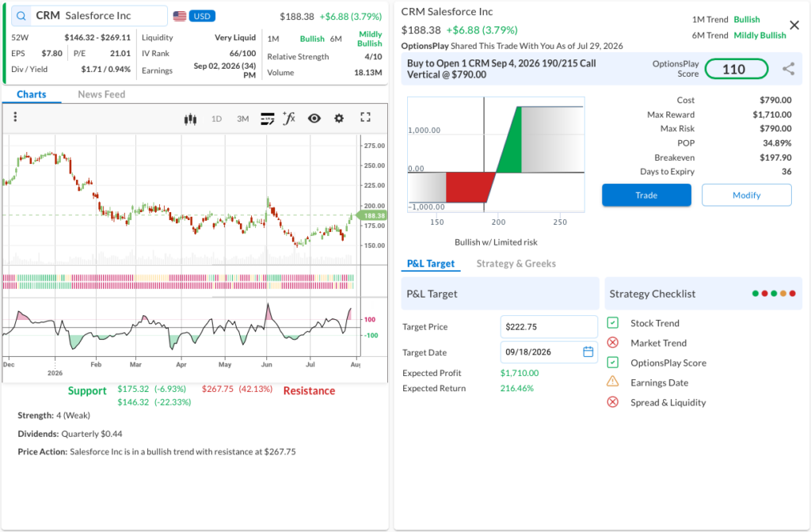Switch to the News Feed tab
The height and width of the screenshot is (532, 811).
pyautogui.click(x=101, y=94)
